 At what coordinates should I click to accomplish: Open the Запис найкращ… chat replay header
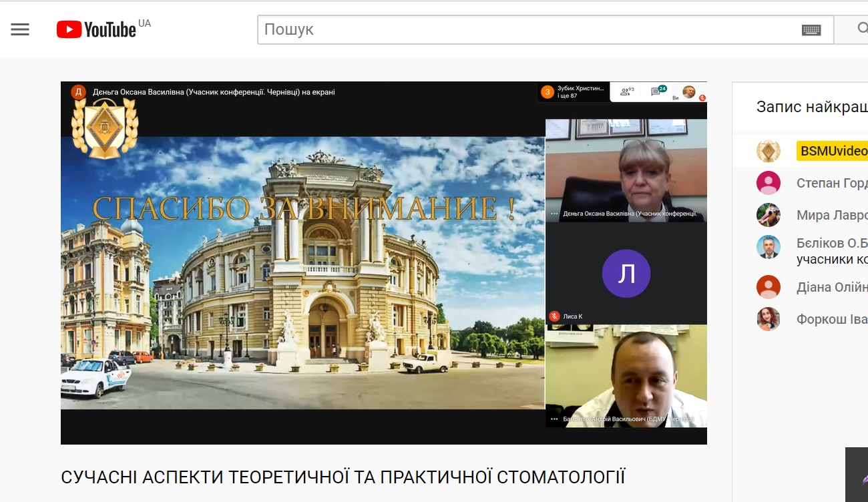pyautogui.click(x=812, y=107)
